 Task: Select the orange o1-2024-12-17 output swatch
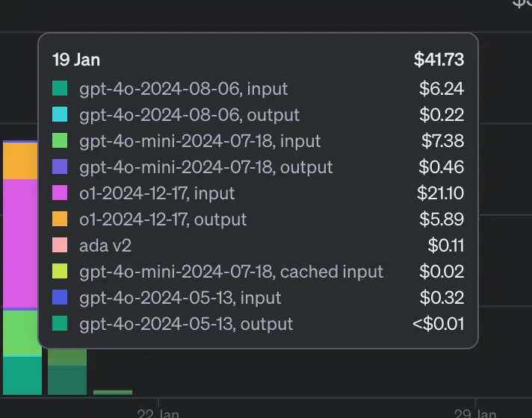click(x=60, y=219)
